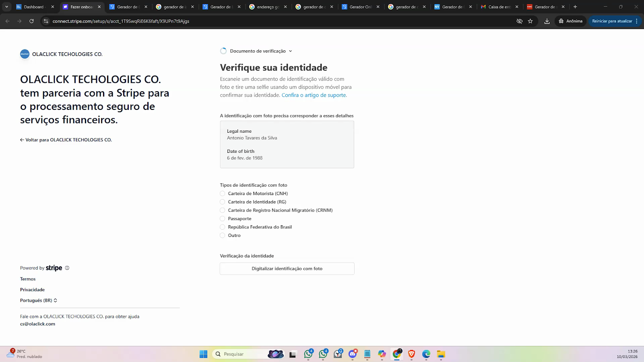Image resolution: width=644 pixels, height=362 pixels.
Task: Select Carteira de Motorista (CNH) option
Action: [x=223, y=193]
